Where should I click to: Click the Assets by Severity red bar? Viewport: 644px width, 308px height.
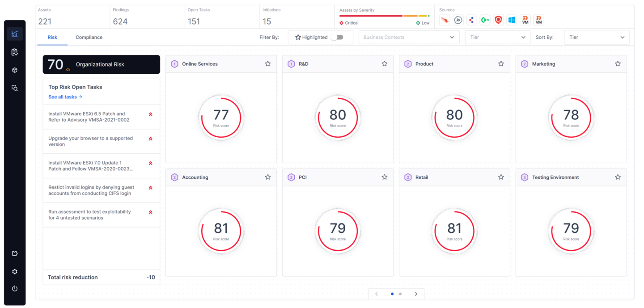(x=371, y=16)
